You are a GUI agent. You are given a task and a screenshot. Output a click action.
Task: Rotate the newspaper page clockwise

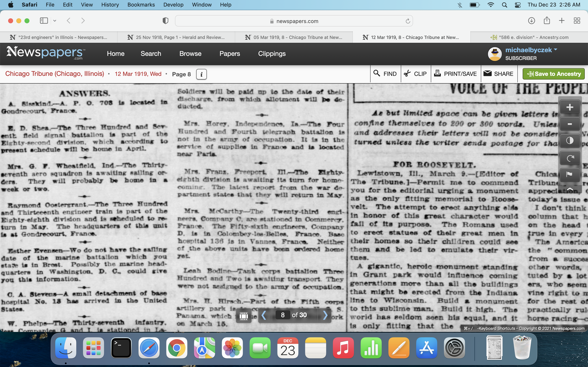[x=570, y=158]
